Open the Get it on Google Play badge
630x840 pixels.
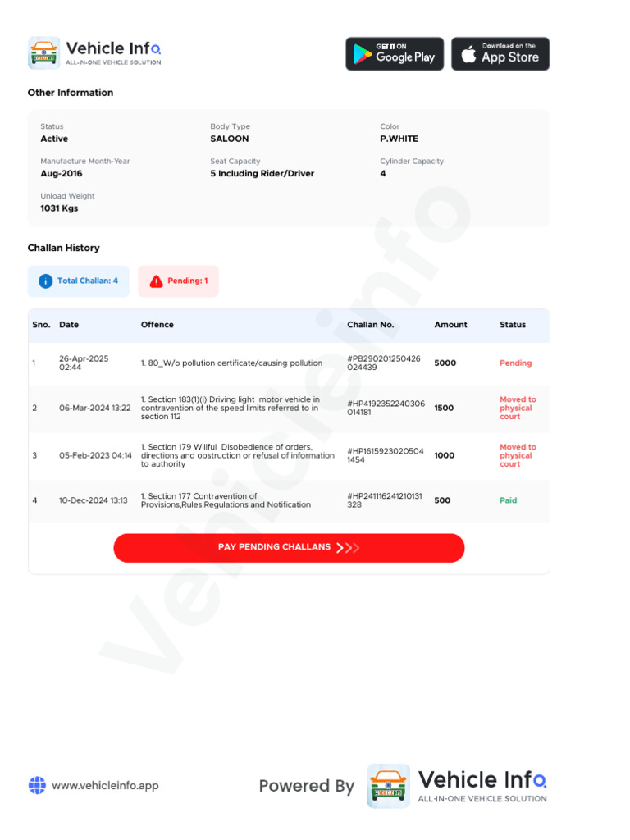[395, 53]
